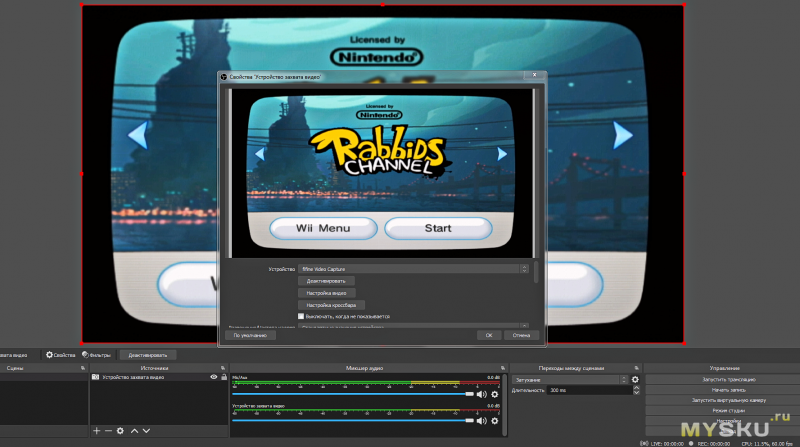This screenshot has width=800, height=447.
Task: Move source down with arrow icon
Action: tap(146, 431)
